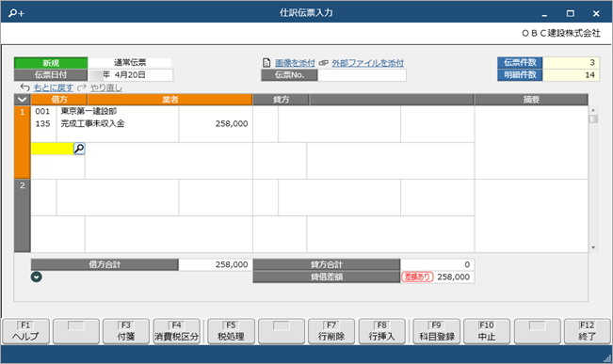Click the 伝票件数 value 3

pyautogui.click(x=571, y=62)
